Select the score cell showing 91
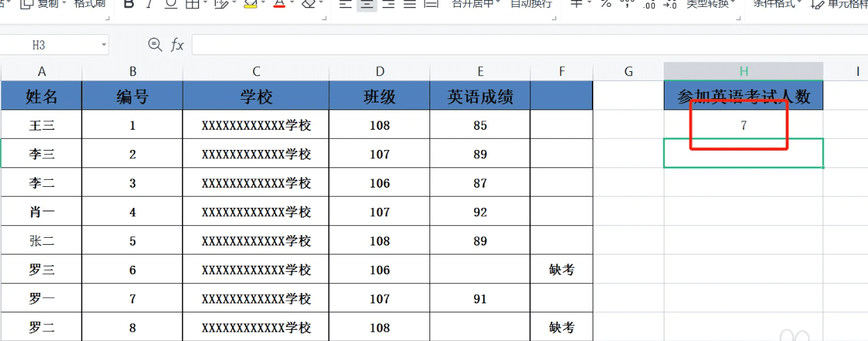This screenshot has height=341, width=868. (480, 298)
